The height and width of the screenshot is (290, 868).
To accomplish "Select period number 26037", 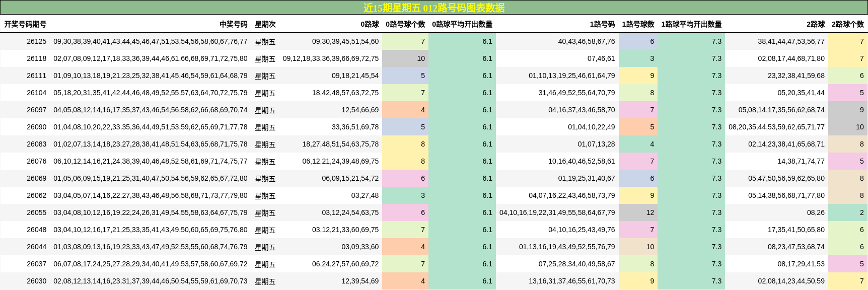I will tap(36, 264).
